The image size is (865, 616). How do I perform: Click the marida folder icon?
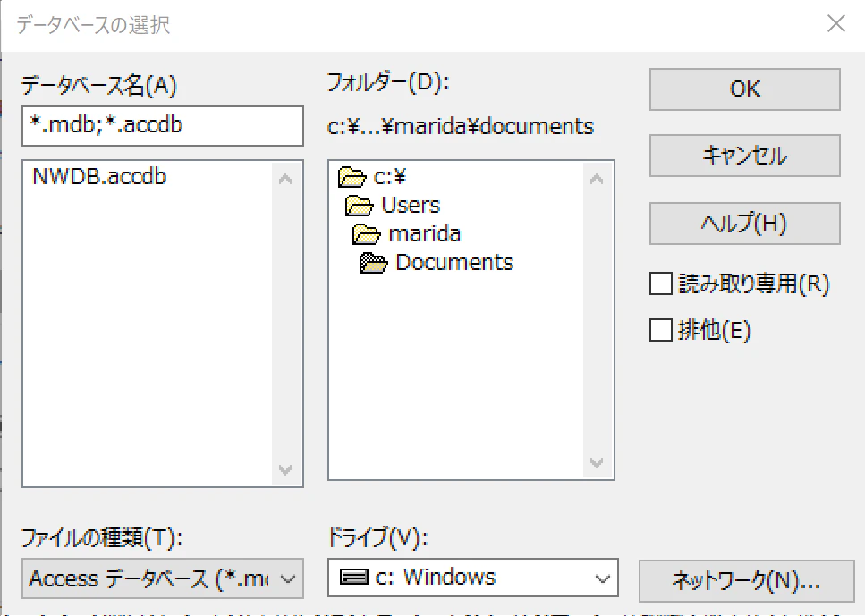point(366,234)
